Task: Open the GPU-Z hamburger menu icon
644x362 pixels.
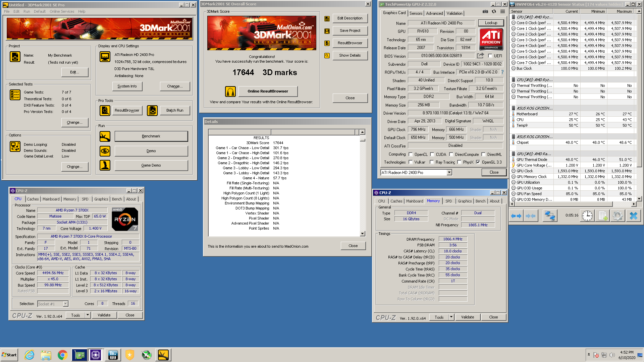Action: (502, 11)
